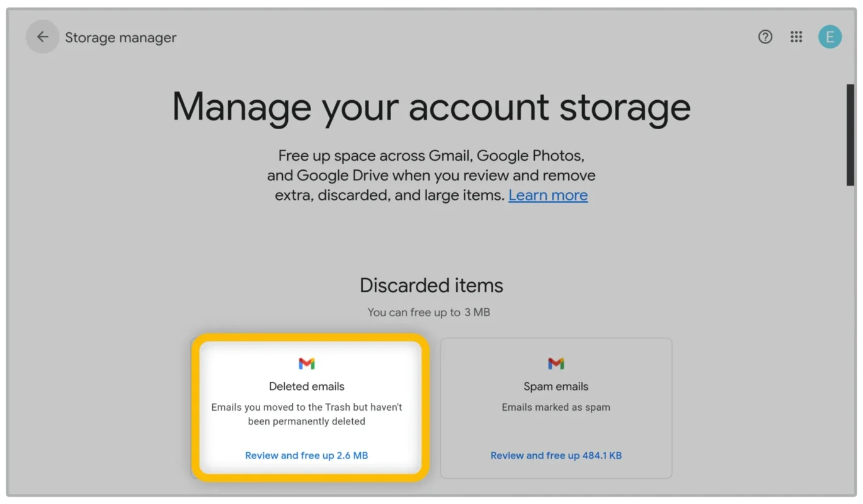Select the highlighted Deleted emails card
Image resolution: width=863 pixels, height=504 pixels.
pos(309,406)
